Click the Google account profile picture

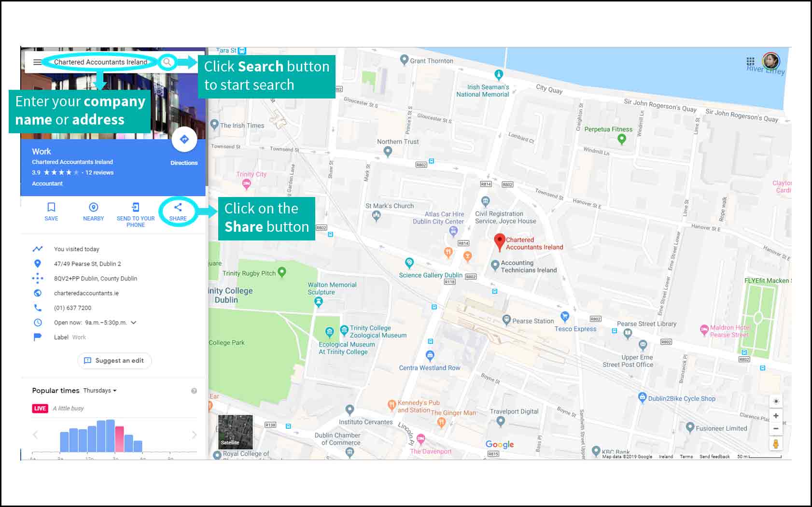pos(770,61)
